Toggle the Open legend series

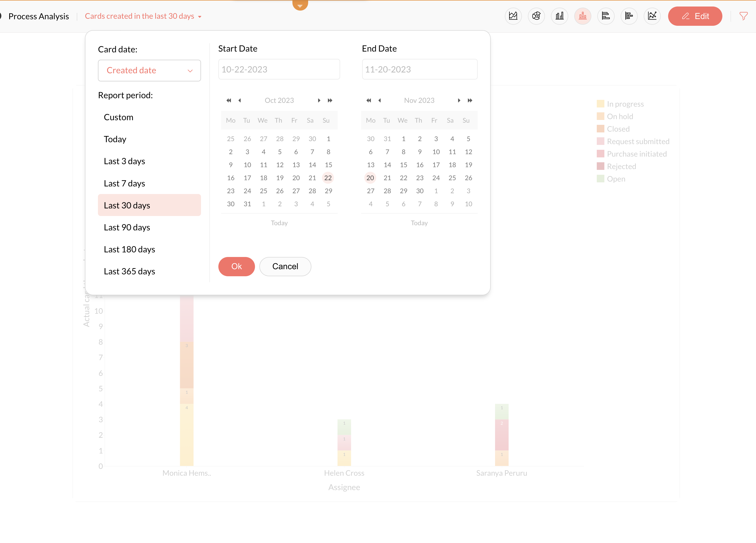[x=616, y=179]
